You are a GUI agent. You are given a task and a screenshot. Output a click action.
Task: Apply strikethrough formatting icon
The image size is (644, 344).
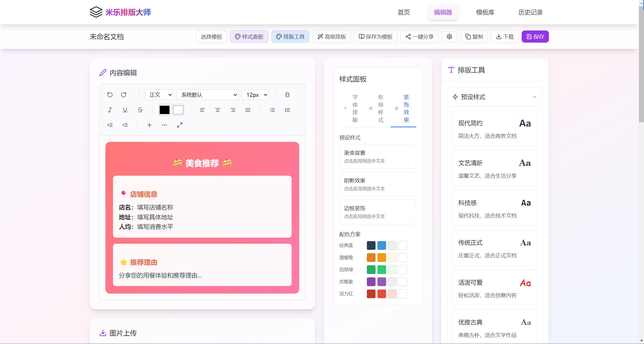click(140, 110)
